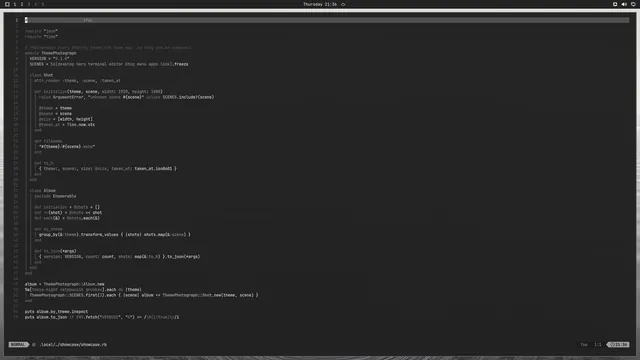Place cursor on line number 1
The height and width of the screenshot is (360, 640).
click(17, 20)
